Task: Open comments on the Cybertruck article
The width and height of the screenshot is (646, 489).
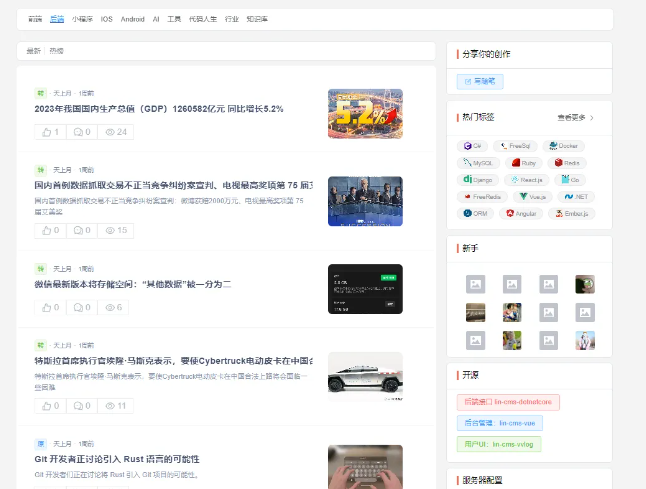Action: point(82,406)
